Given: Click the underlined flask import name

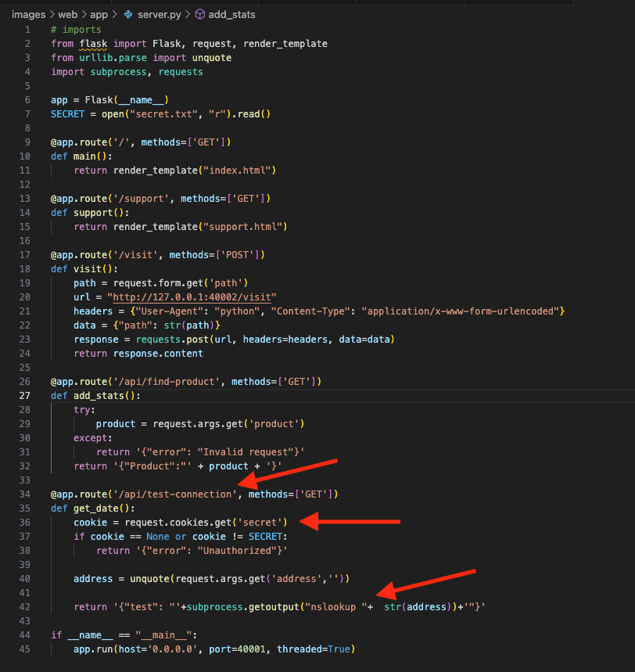Looking at the screenshot, I should coord(93,44).
